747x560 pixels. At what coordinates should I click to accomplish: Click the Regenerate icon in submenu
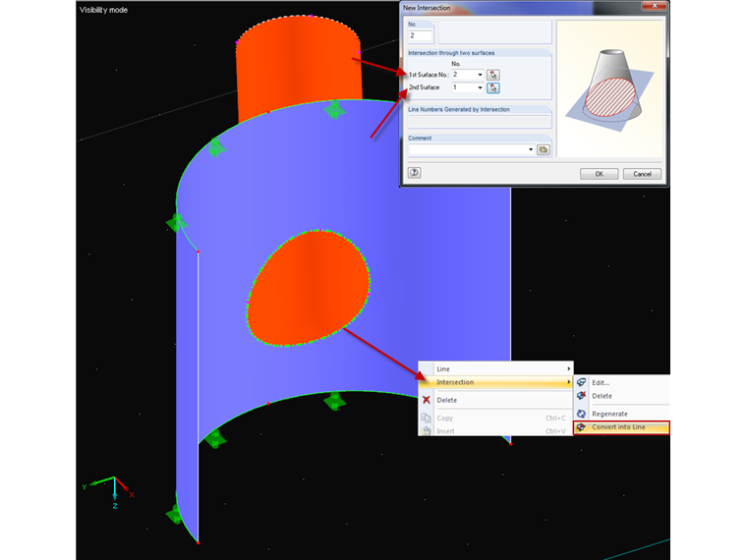point(581,414)
